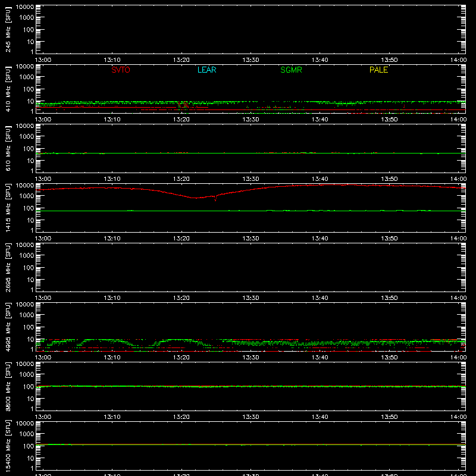Click the 100 y-axis value on 15400 MHz panel

(x=29, y=446)
